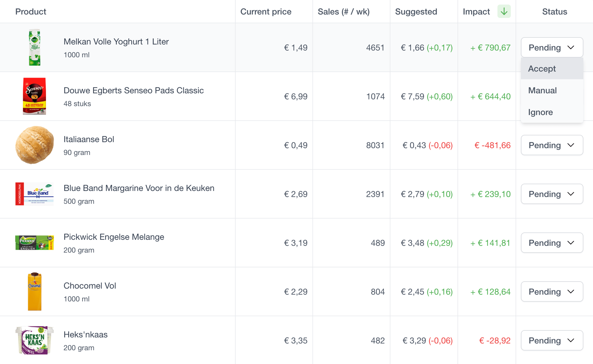
Task: Click the Suggested column header
Action: click(416, 12)
